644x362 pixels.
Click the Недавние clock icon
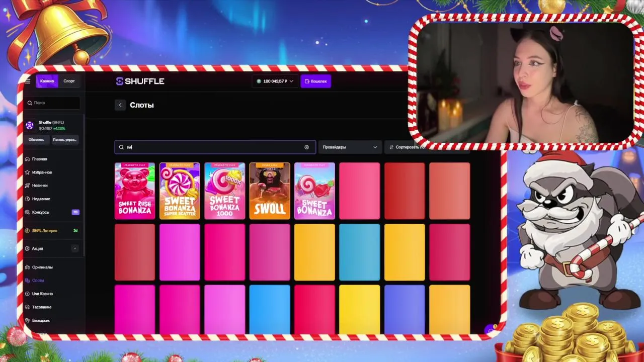[27, 199]
